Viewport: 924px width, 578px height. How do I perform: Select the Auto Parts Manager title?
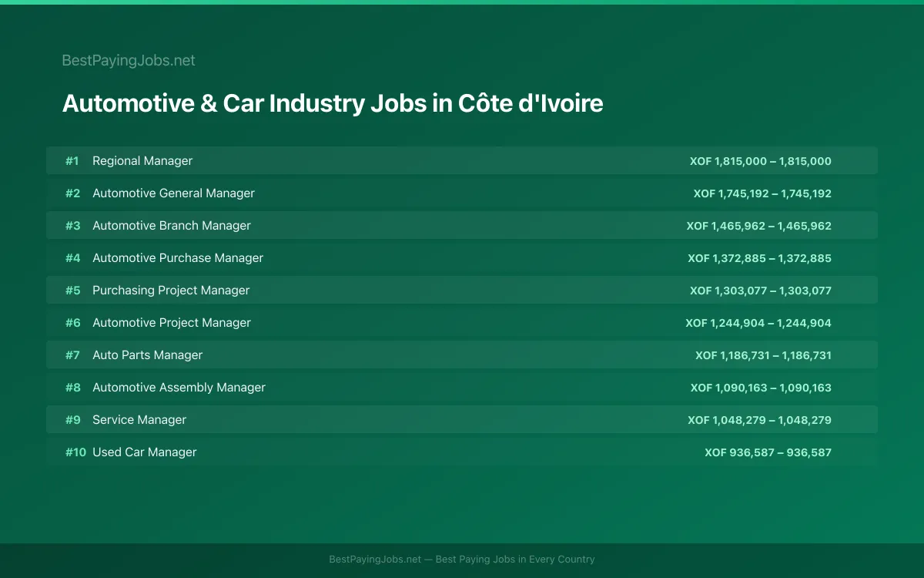(148, 355)
